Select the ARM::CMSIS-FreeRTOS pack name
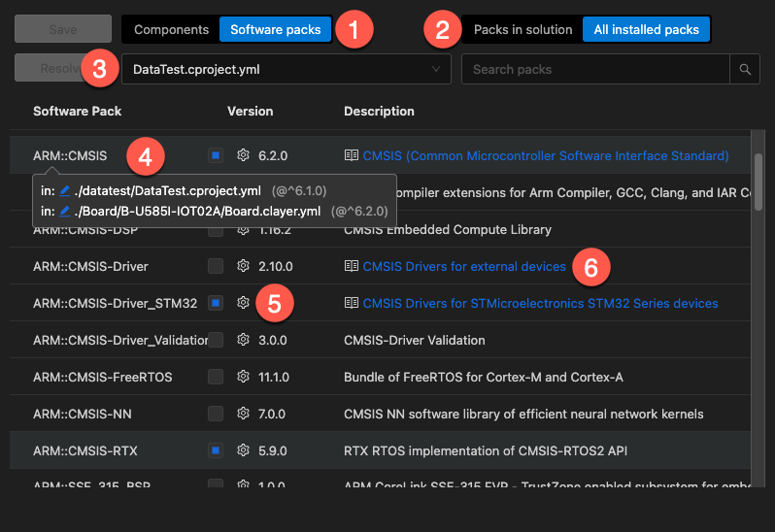The height and width of the screenshot is (532, 775). [102, 377]
